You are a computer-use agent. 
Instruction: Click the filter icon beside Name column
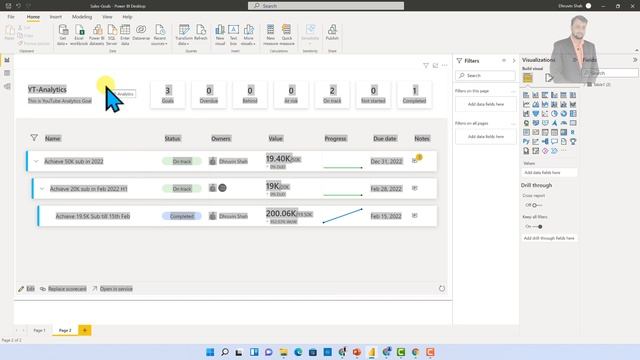click(34, 138)
